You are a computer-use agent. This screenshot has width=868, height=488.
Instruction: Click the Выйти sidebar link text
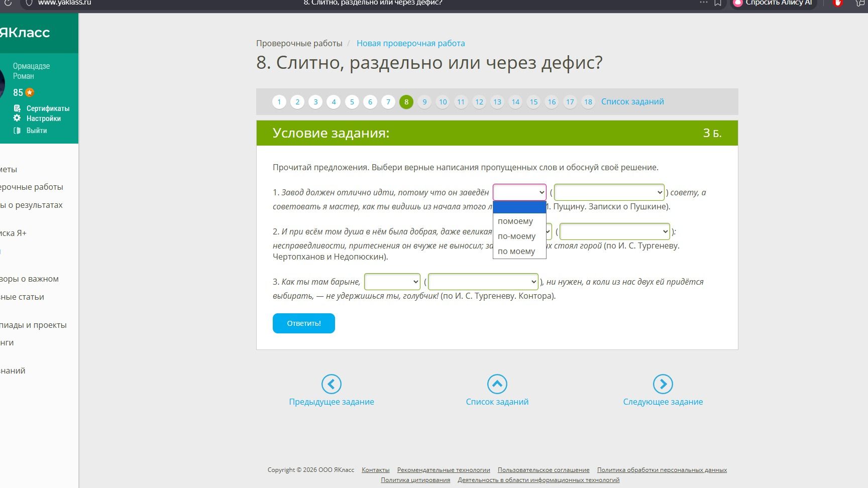tap(37, 131)
